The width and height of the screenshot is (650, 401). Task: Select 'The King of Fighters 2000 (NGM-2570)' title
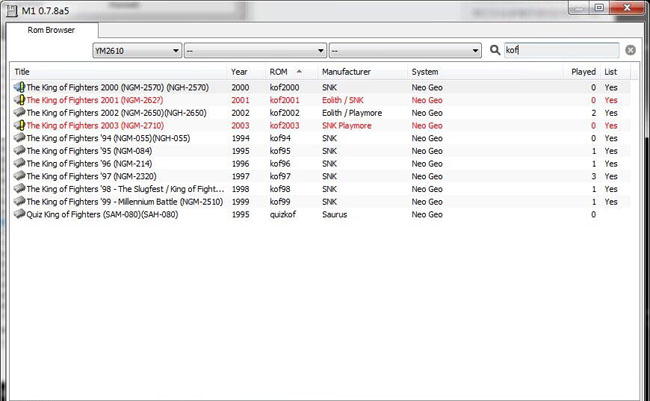(x=118, y=87)
